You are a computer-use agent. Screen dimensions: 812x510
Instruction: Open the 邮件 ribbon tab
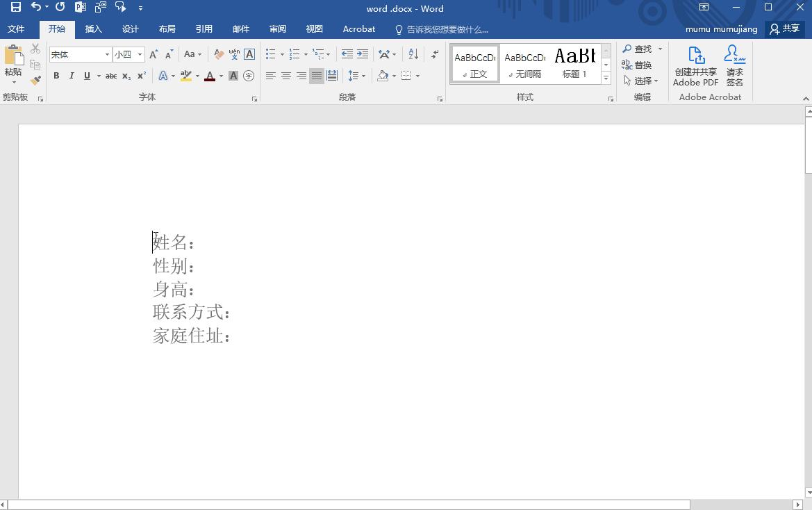[x=240, y=28]
